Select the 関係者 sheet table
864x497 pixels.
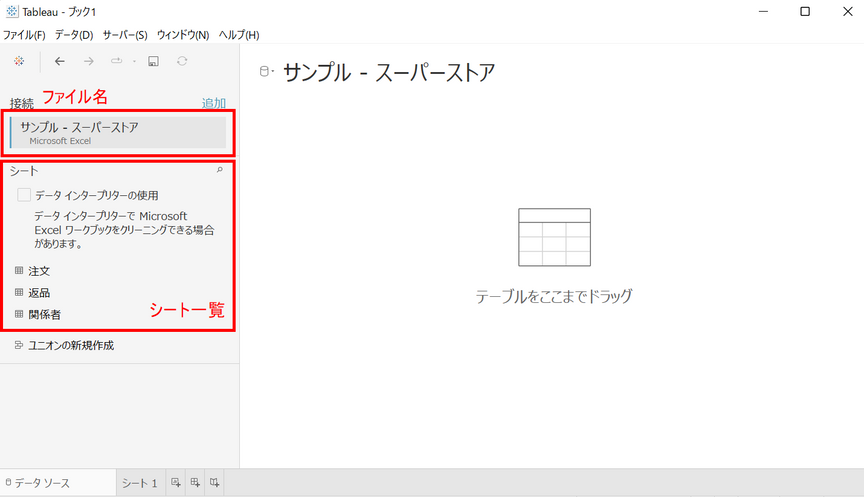44,315
